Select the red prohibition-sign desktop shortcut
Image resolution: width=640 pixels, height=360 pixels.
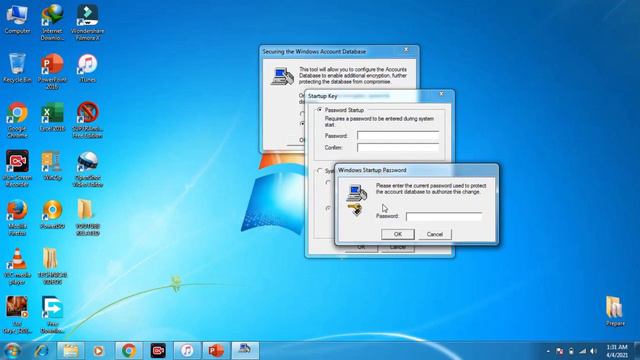tap(87, 120)
